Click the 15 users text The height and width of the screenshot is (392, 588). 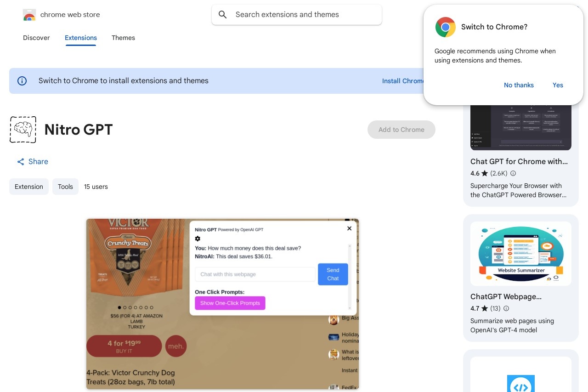(96, 187)
